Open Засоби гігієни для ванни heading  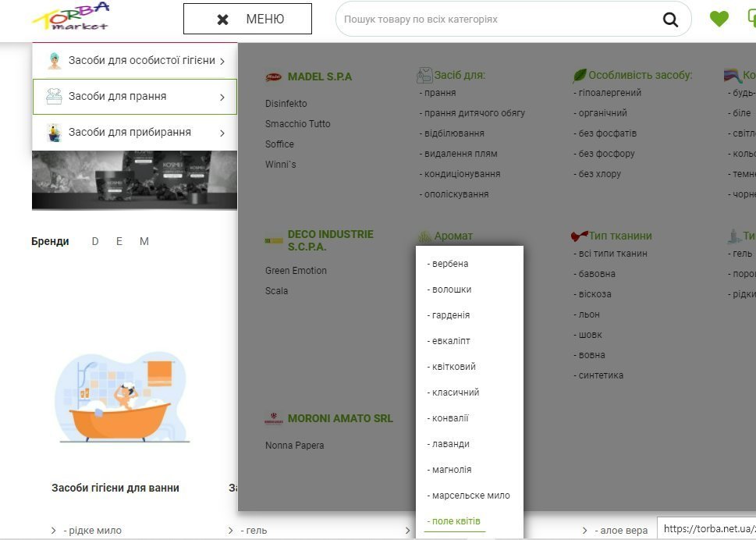tap(115, 488)
